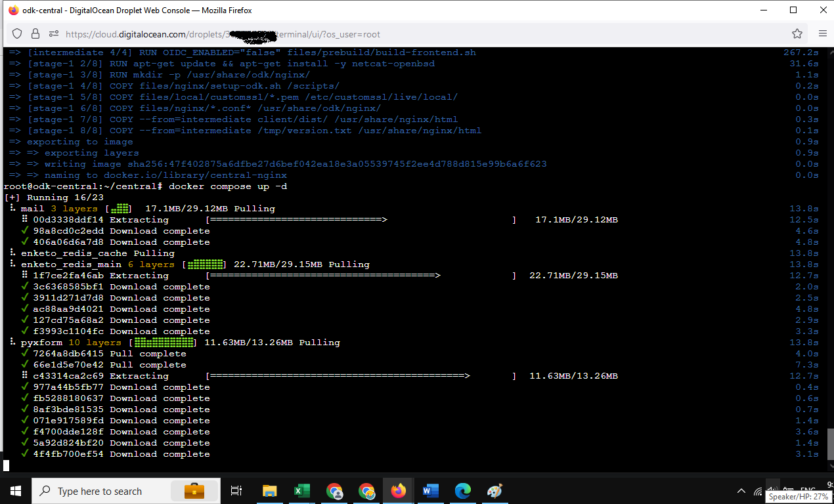Click the 'exporting layers' output line

[74, 153]
